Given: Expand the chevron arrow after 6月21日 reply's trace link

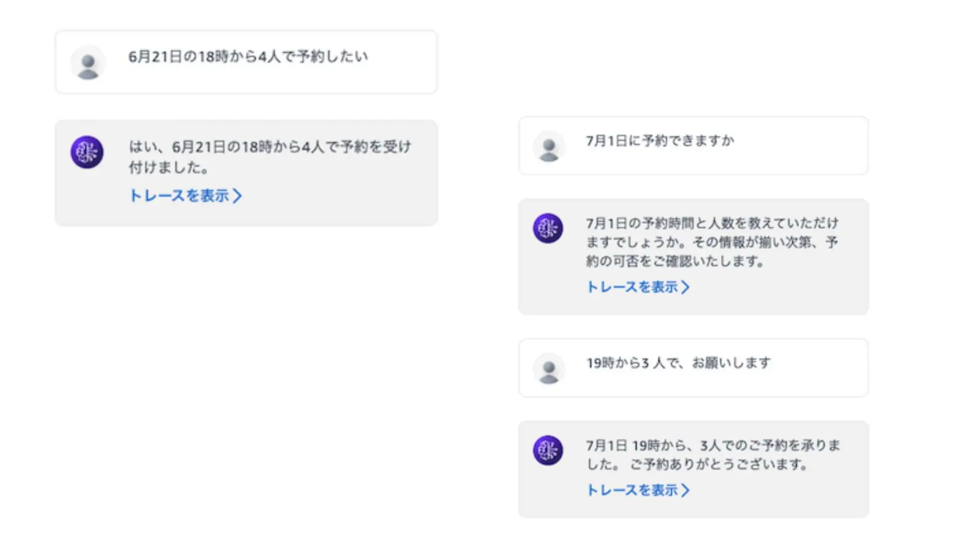Looking at the screenshot, I should point(237,196).
